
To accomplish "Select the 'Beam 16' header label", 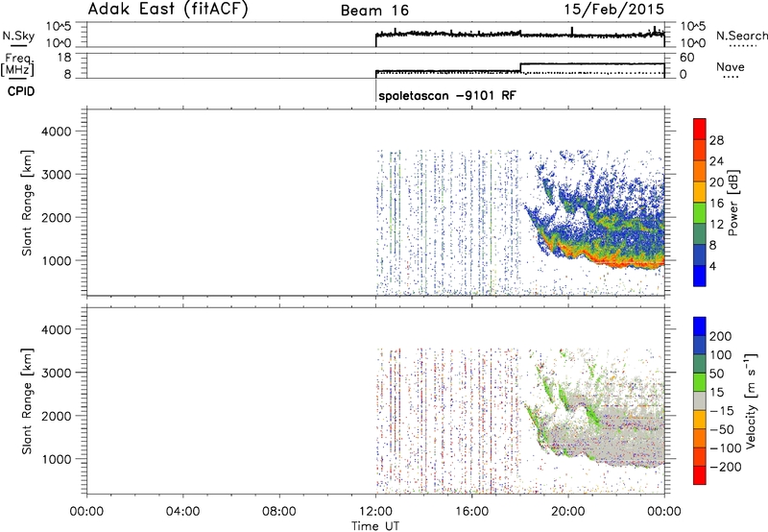I will (374, 11).
